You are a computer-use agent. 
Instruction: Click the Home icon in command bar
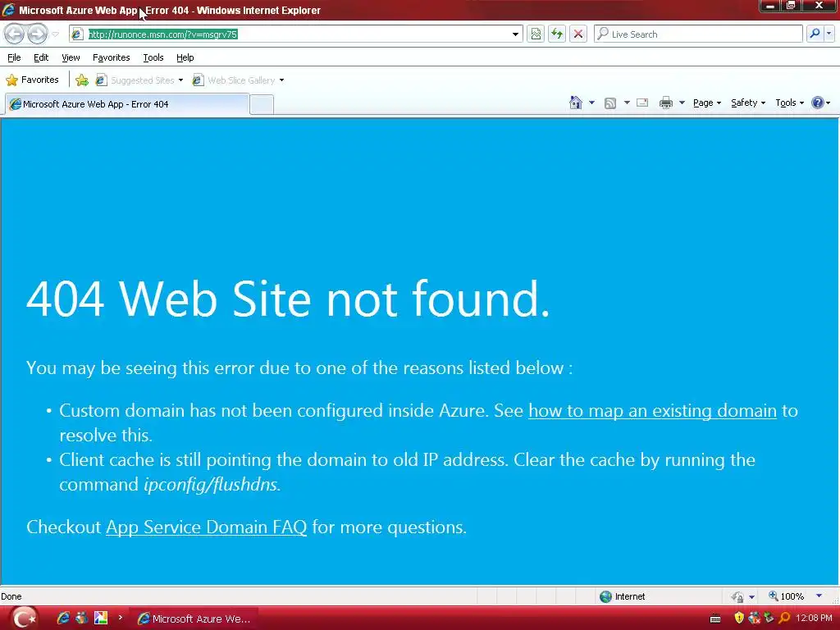pos(575,103)
